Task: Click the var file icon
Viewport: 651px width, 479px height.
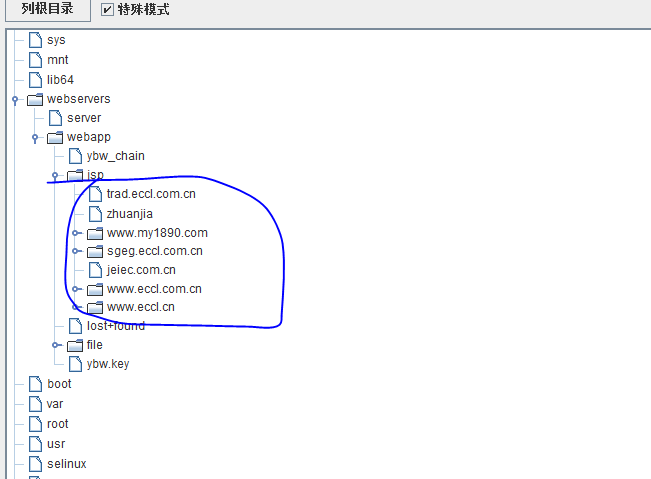Action: tap(35, 404)
